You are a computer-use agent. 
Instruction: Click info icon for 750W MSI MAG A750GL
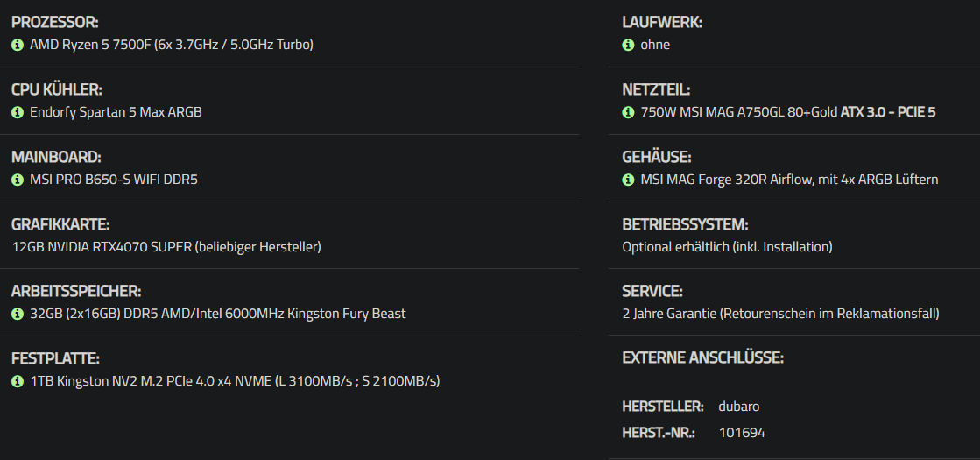click(x=628, y=112)
